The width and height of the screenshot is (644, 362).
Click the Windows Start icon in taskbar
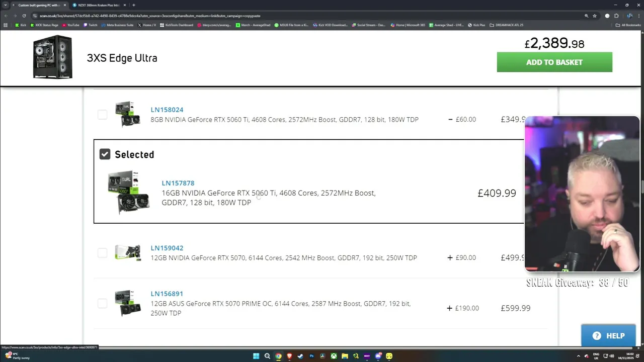pyautogui.click(x=256, y=356)
